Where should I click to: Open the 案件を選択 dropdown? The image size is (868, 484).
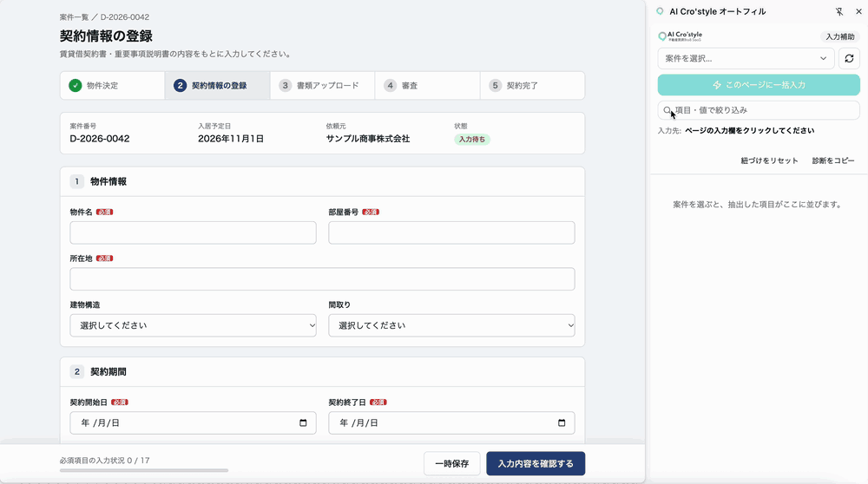coord(746,58)
